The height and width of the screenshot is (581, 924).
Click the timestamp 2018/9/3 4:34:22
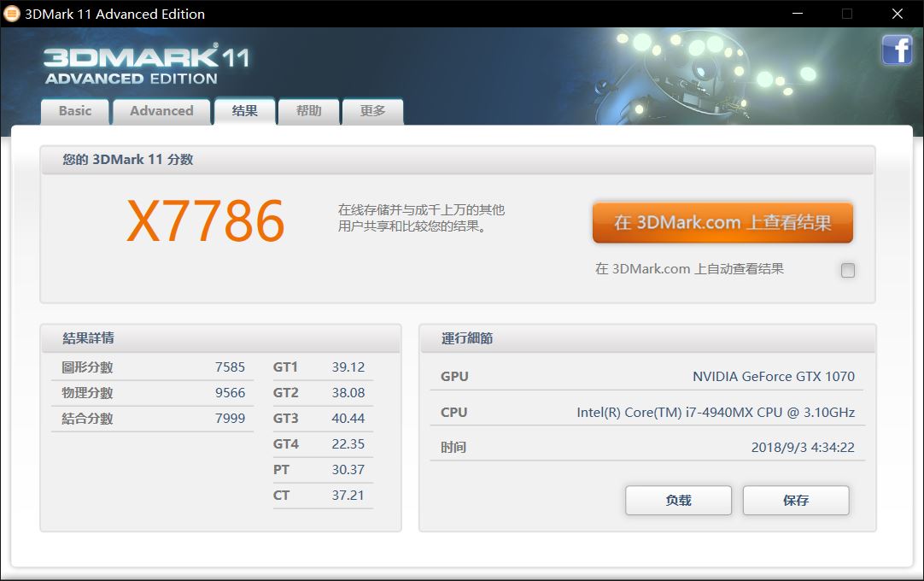coord(803,447)
